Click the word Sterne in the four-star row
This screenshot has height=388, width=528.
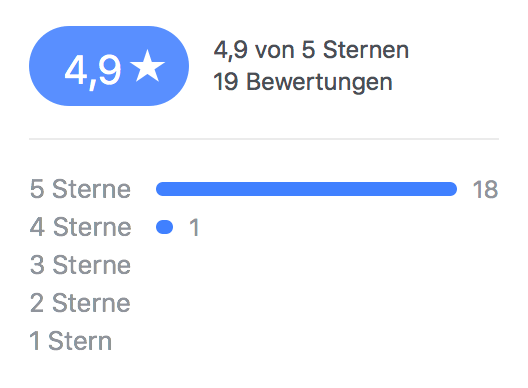click(x=92, y=227)
